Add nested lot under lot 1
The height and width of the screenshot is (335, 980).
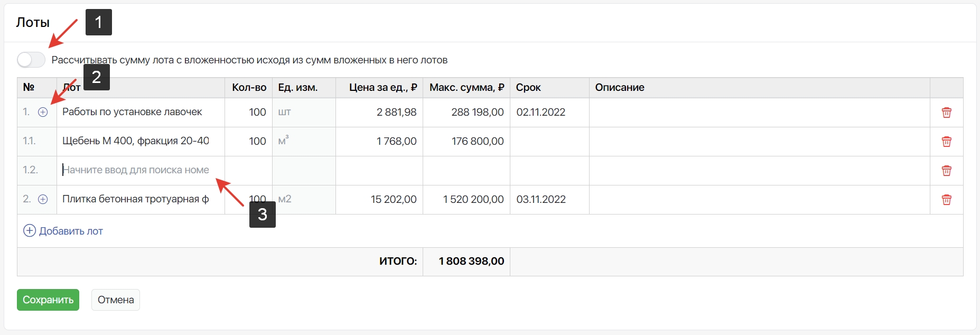(43, 112)
